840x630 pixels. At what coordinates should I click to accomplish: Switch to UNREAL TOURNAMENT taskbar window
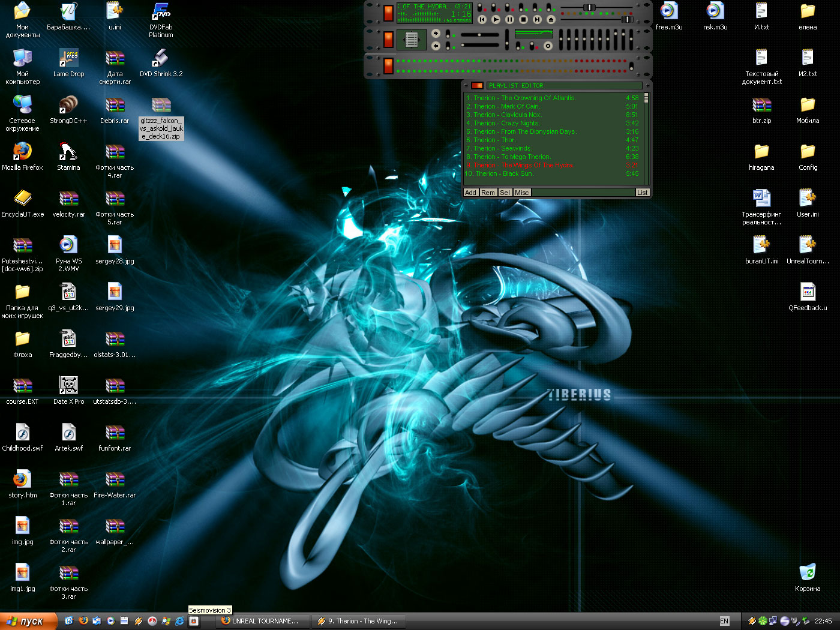tap(263, 621)
